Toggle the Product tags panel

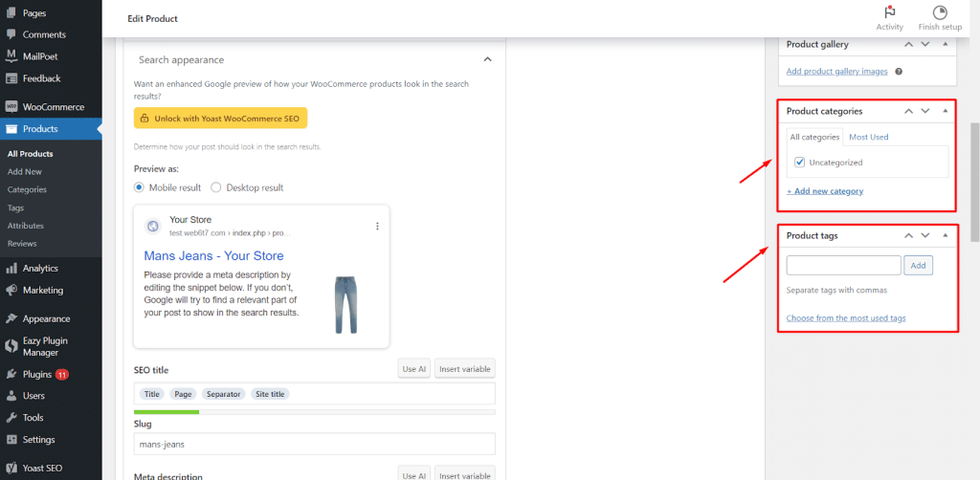point(945,236)
